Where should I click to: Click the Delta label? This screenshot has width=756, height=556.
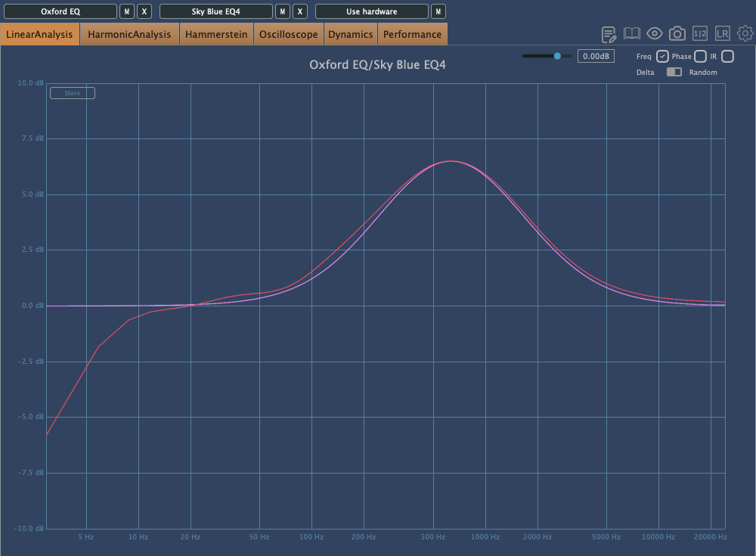pos(645,73)
